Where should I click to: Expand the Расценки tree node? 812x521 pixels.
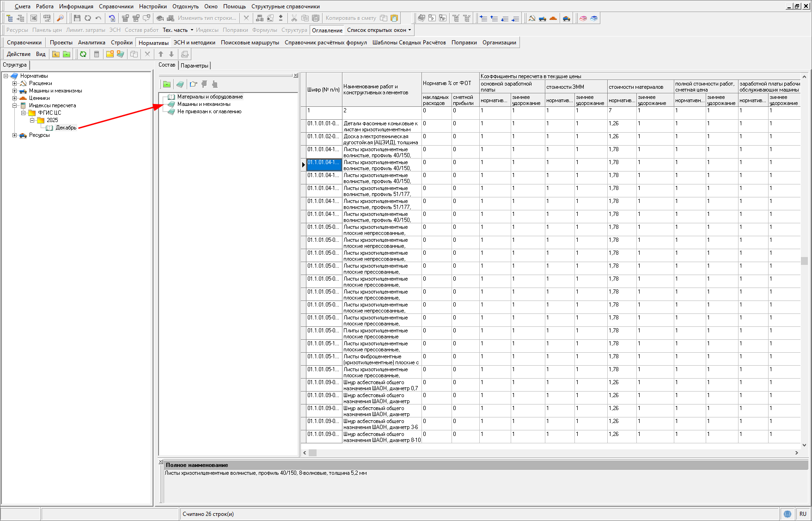tap(14, 83)
